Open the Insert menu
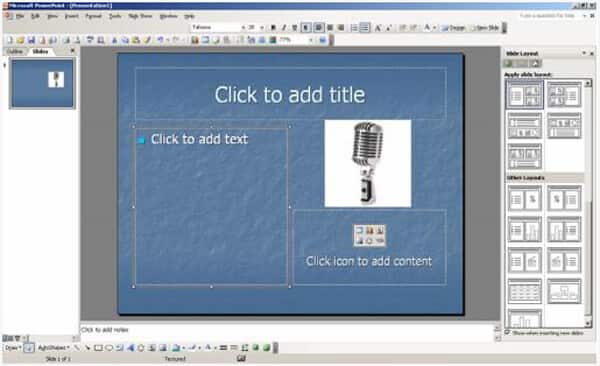 click(72, 16)
